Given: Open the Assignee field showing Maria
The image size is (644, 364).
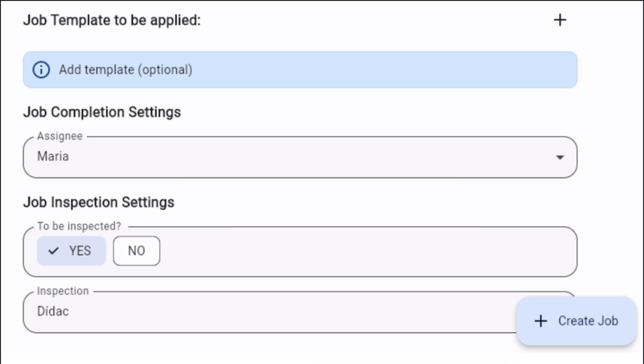Looking at the screenshot, I should click(300, 157).
